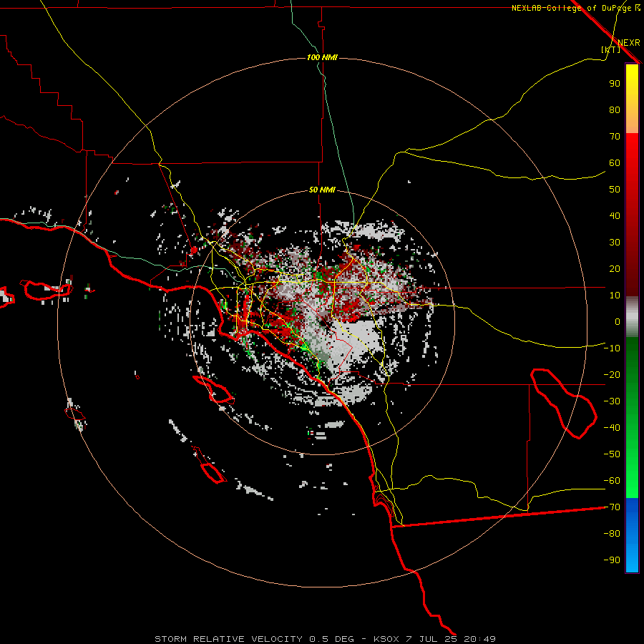
Task: Click the "[KT]" unit label above the scale
Action: [610, 49]
